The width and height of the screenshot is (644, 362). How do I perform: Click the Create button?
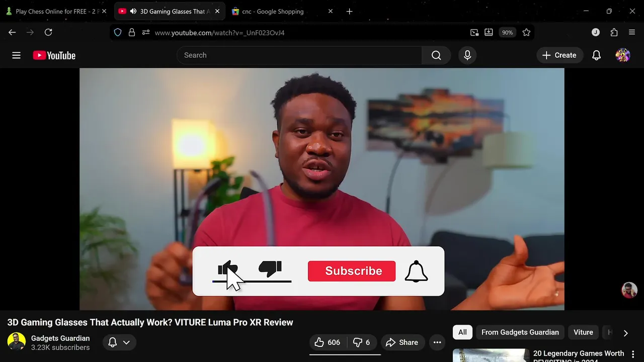[x=559, y=55]
